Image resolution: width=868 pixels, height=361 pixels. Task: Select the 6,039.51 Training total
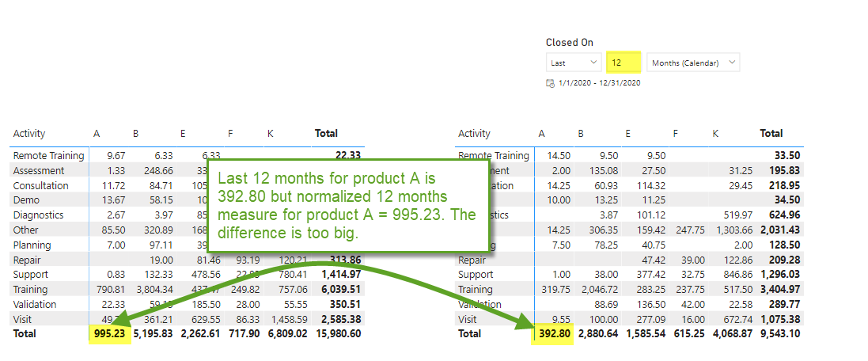click(343, 290)
